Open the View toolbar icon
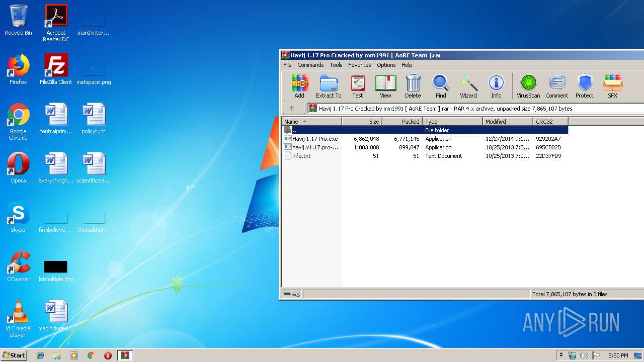644x362 pixels. 385,86
